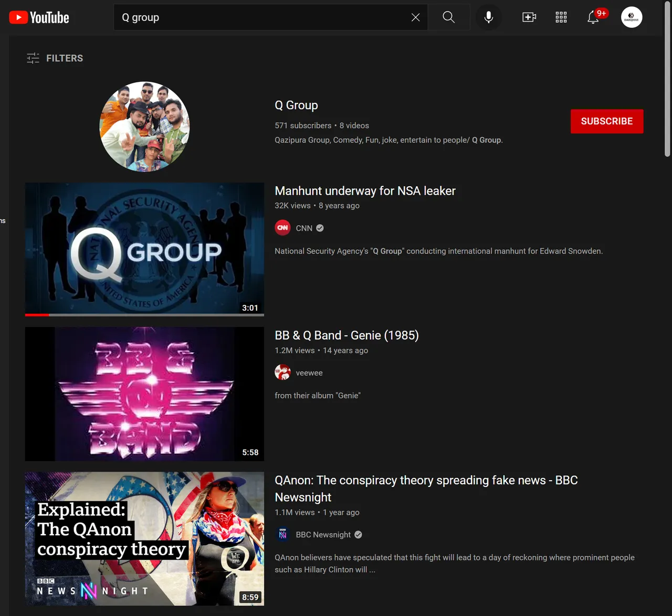Click the National Security Agency's description snippet
This screenshot has height=616, width=672.
coord(438,251)
